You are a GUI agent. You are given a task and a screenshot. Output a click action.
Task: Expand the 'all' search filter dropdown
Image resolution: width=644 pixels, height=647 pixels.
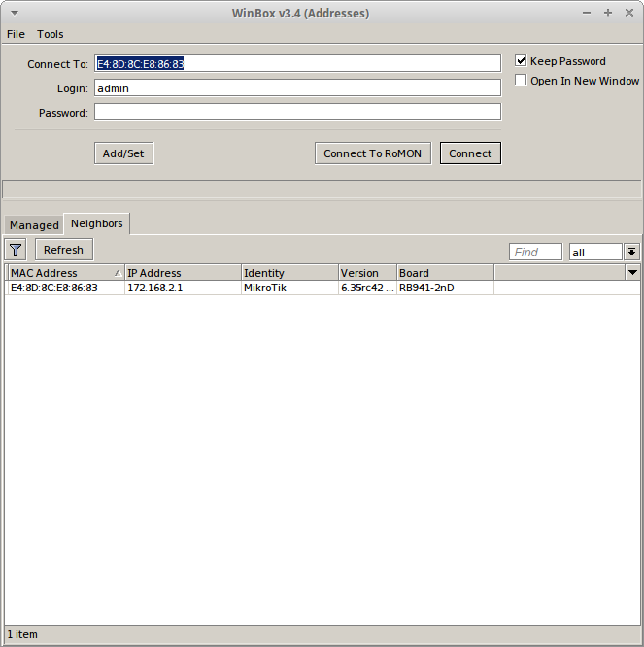631,252
